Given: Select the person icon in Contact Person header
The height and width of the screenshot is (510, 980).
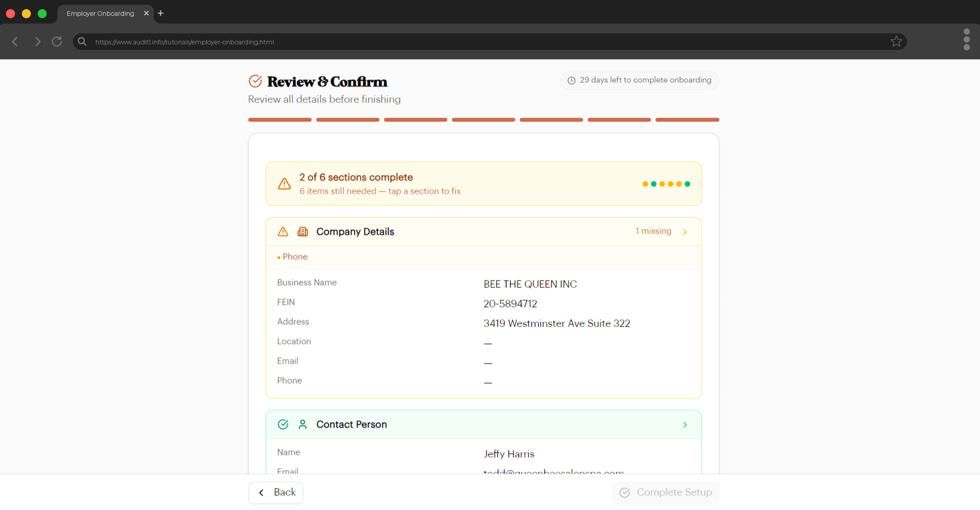Looking at the screenshot, I should tap(303, 424).
